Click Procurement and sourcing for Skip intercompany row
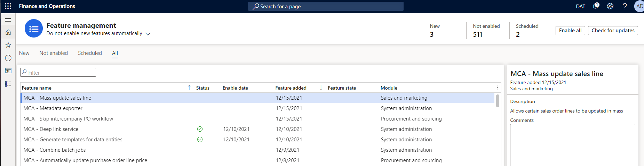The height and width of the screenshot is (166, 644). [411, 119]
